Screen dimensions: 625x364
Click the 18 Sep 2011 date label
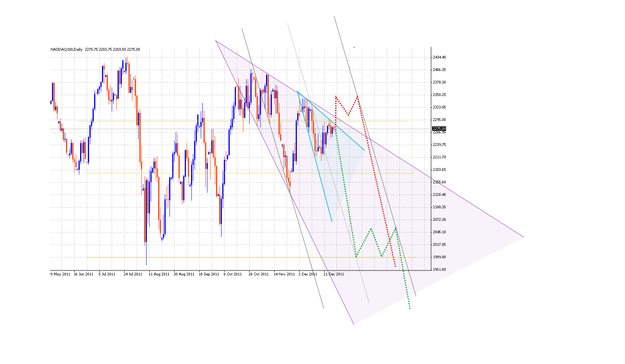[209, 274]
